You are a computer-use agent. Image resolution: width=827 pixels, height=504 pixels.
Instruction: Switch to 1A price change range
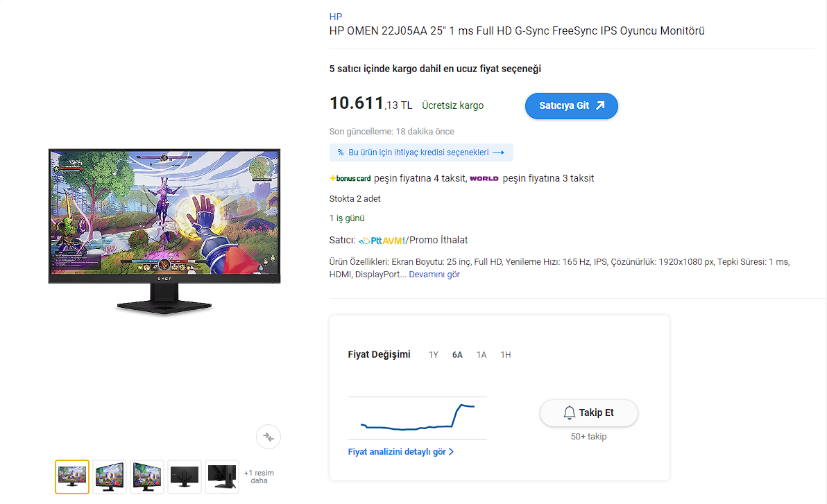pos(481,355)
